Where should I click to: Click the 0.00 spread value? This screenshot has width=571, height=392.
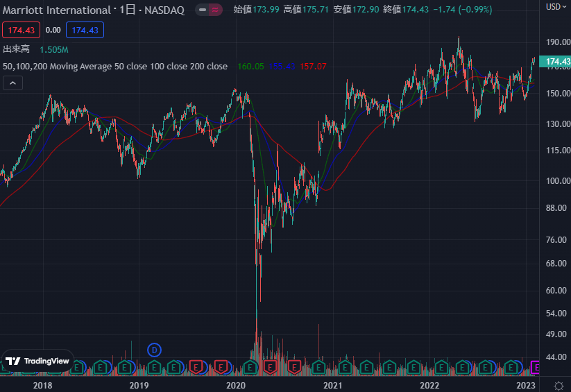53,31
